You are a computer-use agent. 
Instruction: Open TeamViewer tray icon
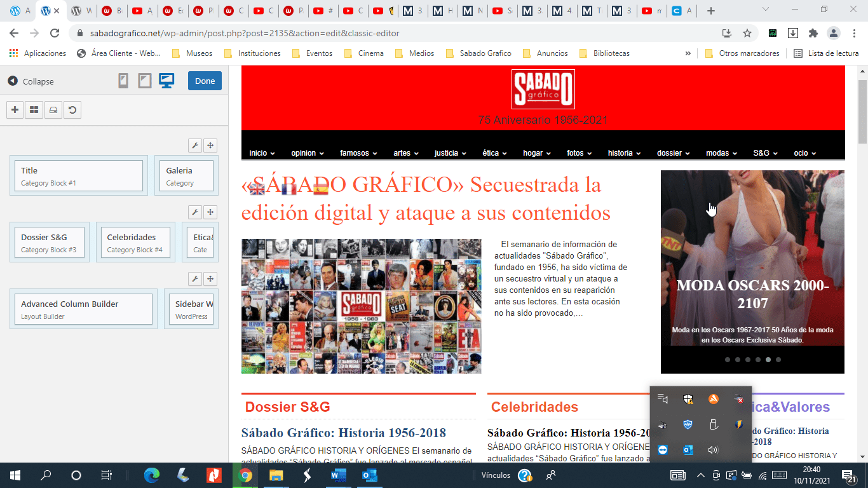663,450
